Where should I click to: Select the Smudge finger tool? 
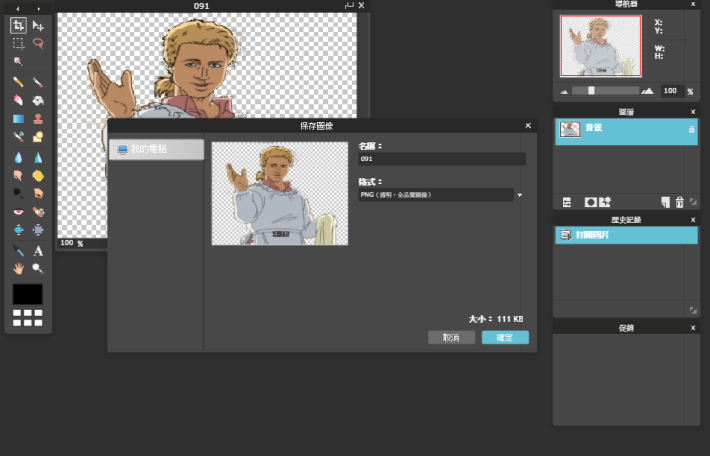click(x=18, y=175)
